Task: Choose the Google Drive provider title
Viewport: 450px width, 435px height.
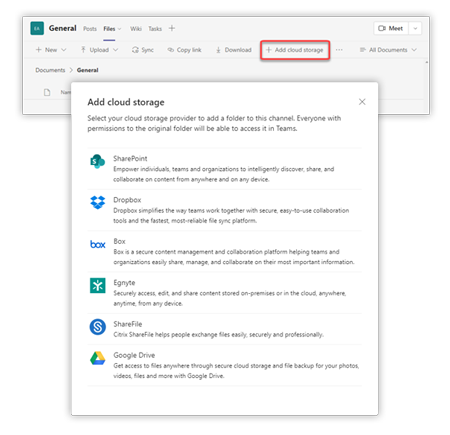Action: pos(134,355)
